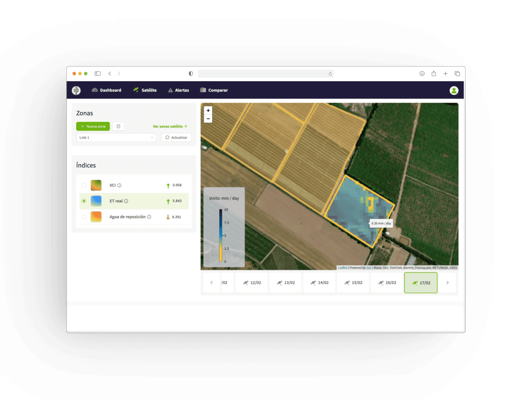
Task: Click the info icon next to VCI
Action: coord(119,185)
